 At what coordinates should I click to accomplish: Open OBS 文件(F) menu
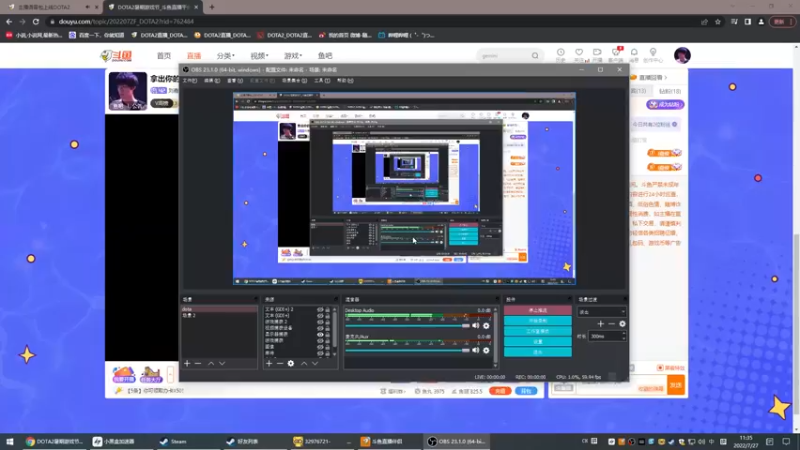pos(190,81)
